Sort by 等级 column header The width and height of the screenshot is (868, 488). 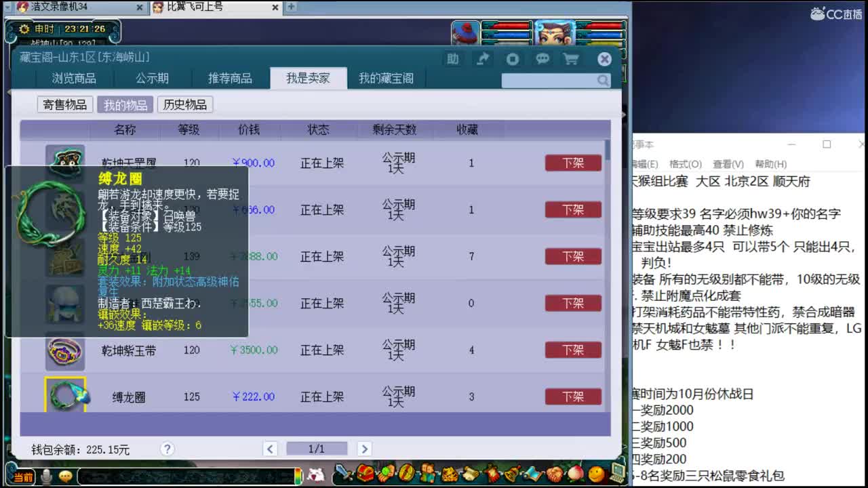[x=189, y=129]
